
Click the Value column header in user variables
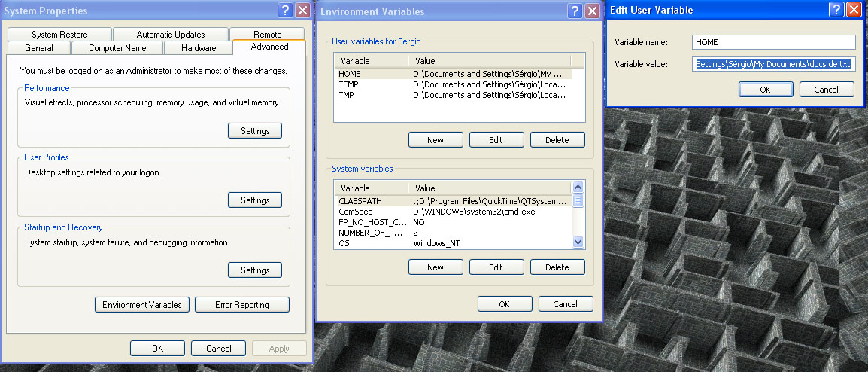point(490,61)
